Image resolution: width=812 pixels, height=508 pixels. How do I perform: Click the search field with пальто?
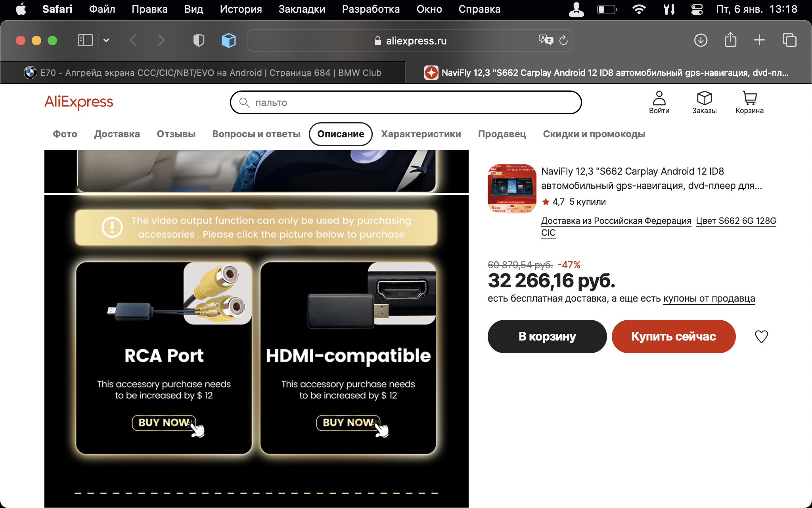[x=406, y=102]
